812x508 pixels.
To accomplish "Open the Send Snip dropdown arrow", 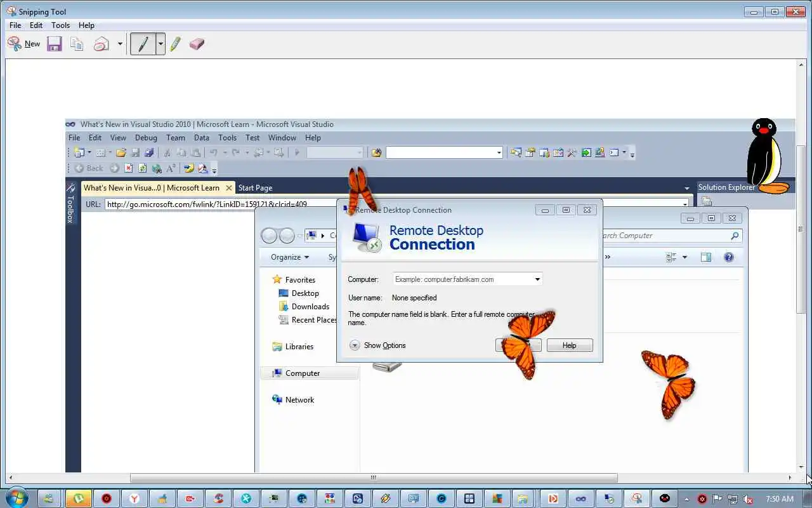I will [120, 44].
